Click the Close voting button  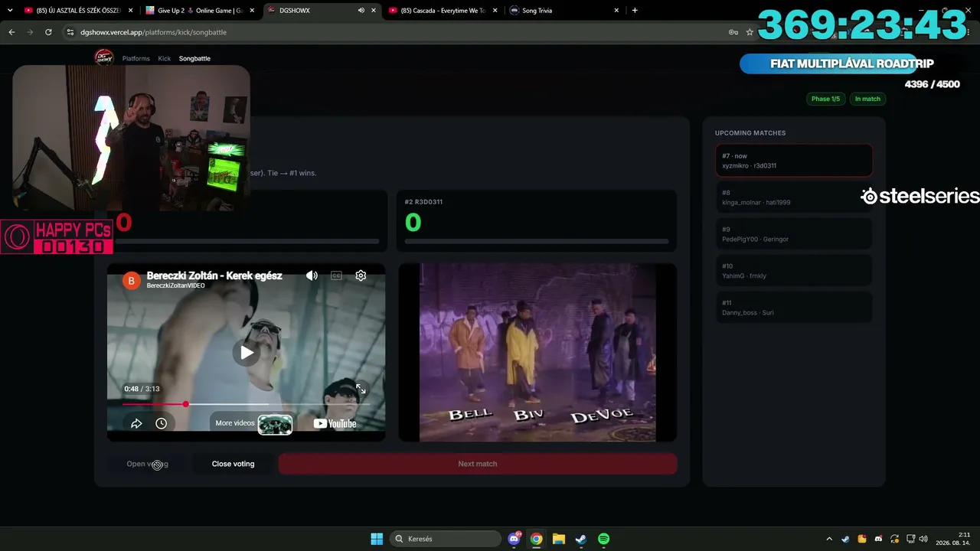pyautogui.click(x=233, y=464)
